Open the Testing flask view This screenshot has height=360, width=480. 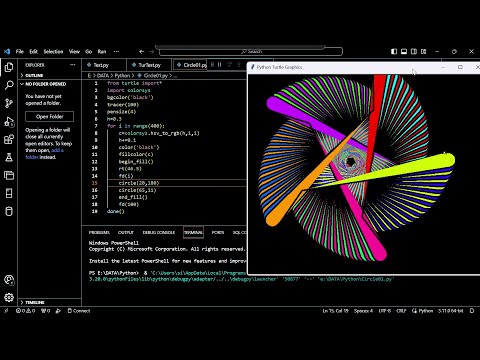point(9,157)
